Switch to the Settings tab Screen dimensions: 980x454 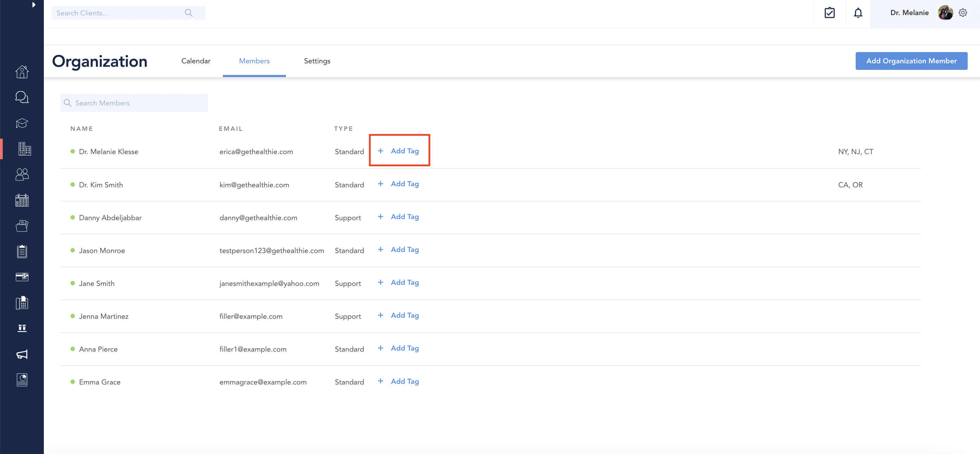tap(317, 61)
